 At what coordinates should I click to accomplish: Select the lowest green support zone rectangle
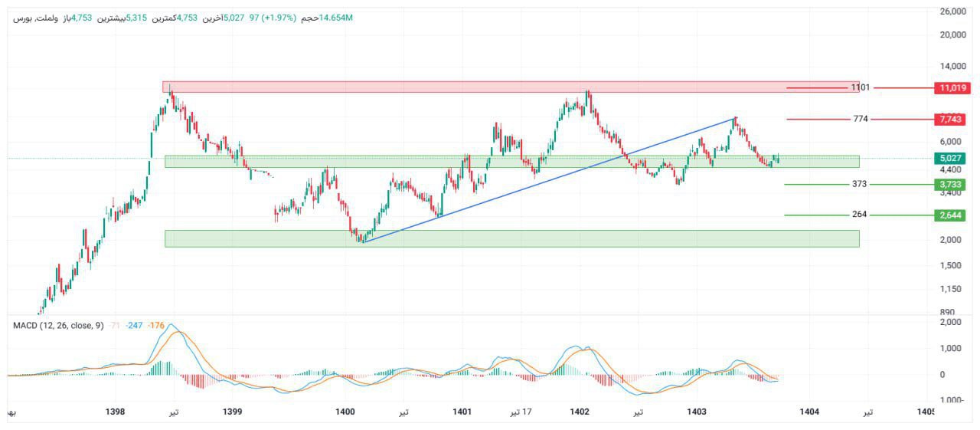(x=511, y=238)
